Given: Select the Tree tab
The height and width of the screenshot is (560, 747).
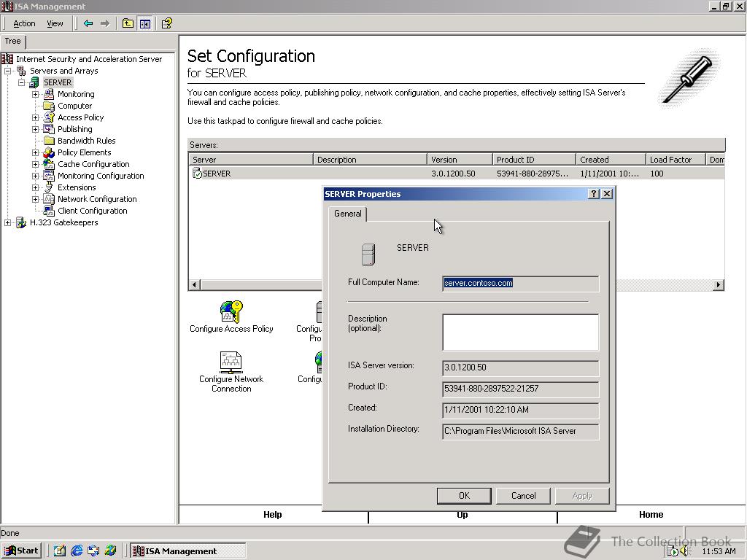Looking at the screenshot, I should click(x=13, y=41).
